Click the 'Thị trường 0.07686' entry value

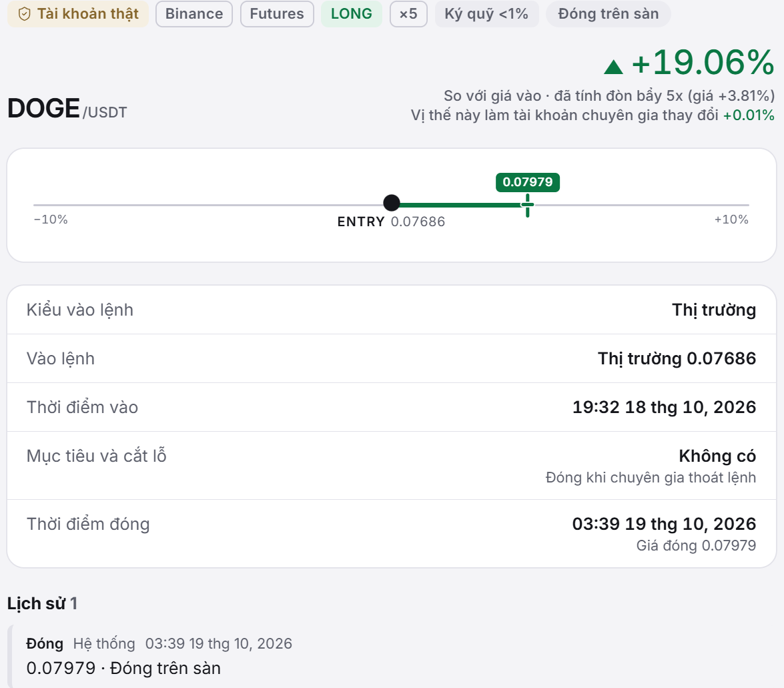coord(677,358)
